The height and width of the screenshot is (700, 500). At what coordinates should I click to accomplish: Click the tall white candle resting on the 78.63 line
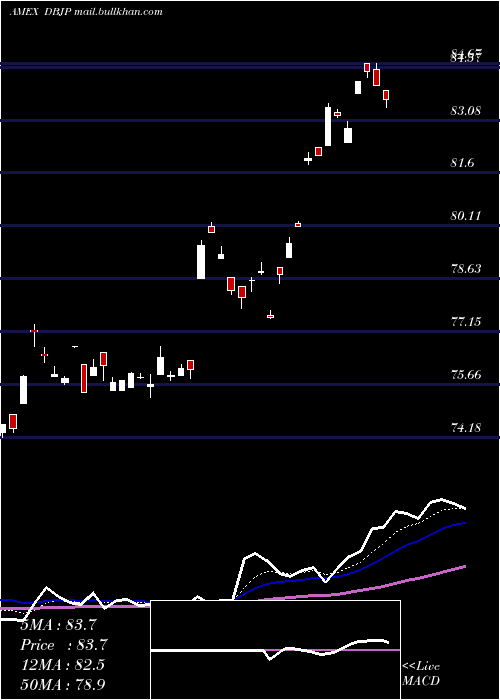pyautogui.click(x=201, y=262)
